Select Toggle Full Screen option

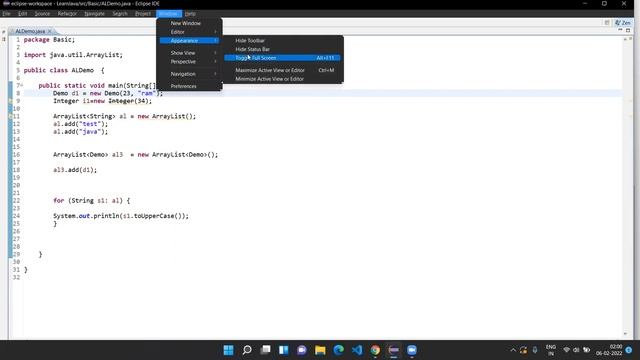[x=282, y=58]
